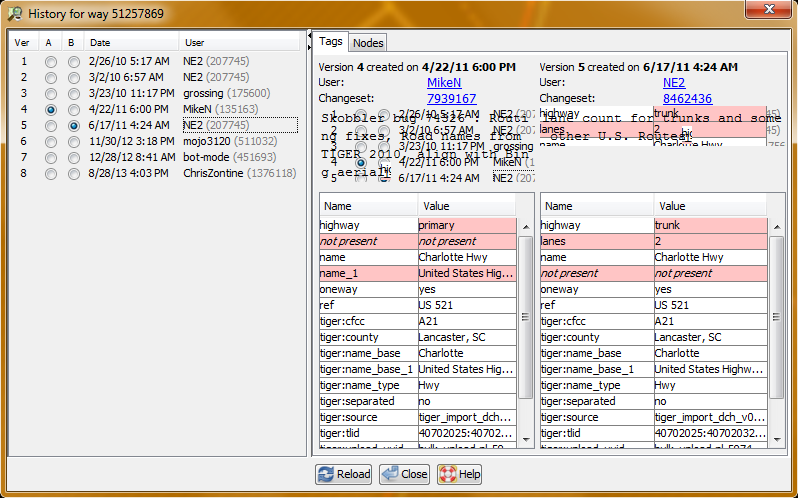Click right tag table scroll down arrow
798x498 pixels.
(x=777, y=440)
